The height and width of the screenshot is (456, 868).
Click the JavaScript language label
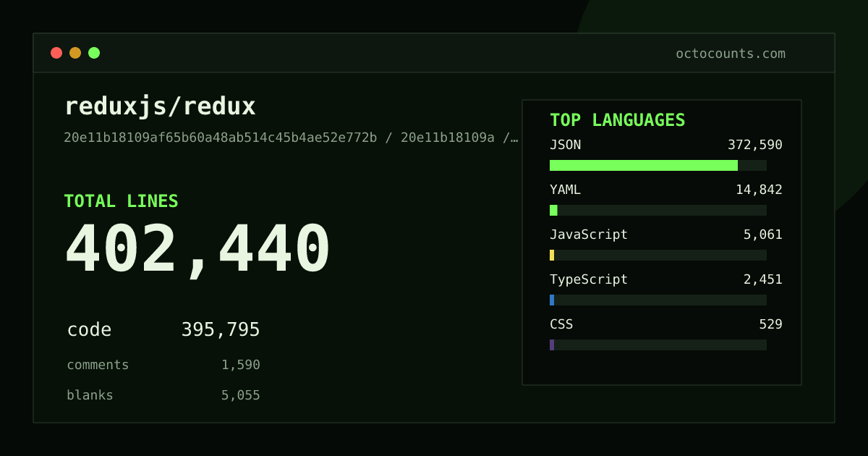(589, 235)
